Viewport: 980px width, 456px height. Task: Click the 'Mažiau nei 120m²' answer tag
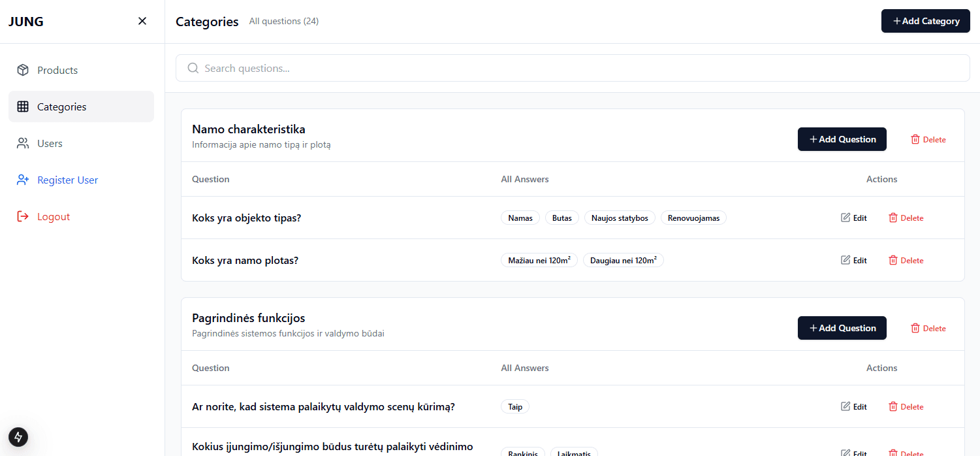click(x=539, y=260)
